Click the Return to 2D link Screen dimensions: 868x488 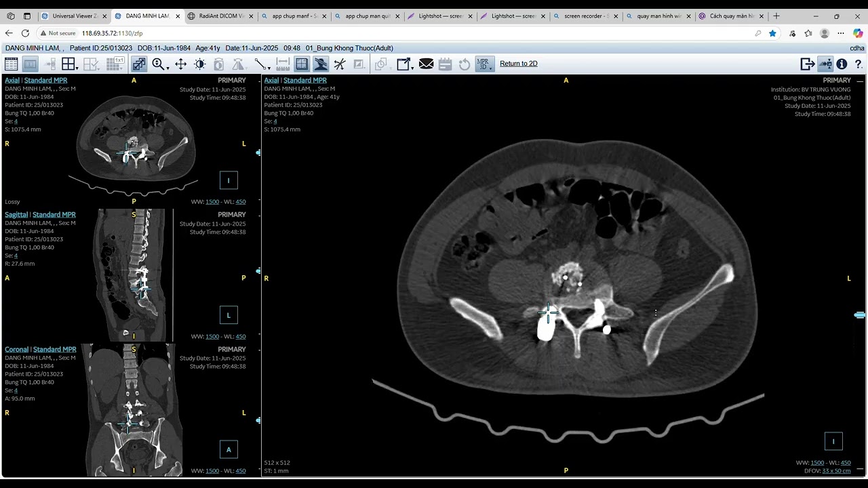519,64
